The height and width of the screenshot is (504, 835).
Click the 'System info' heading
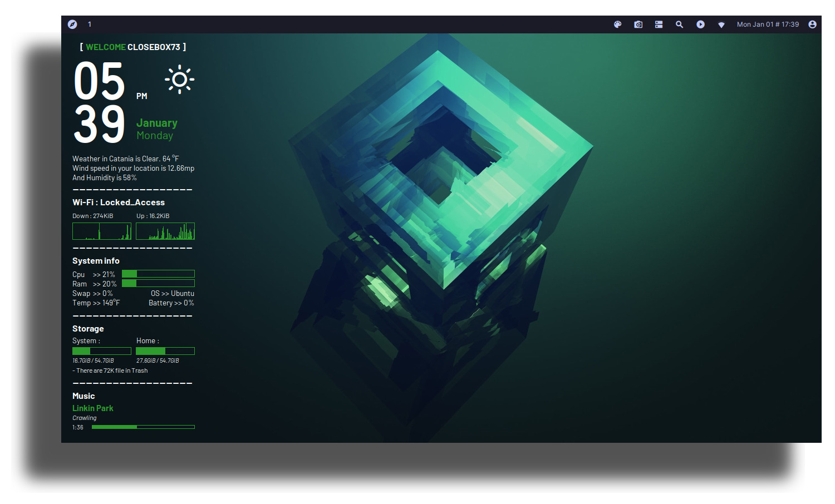96,261
